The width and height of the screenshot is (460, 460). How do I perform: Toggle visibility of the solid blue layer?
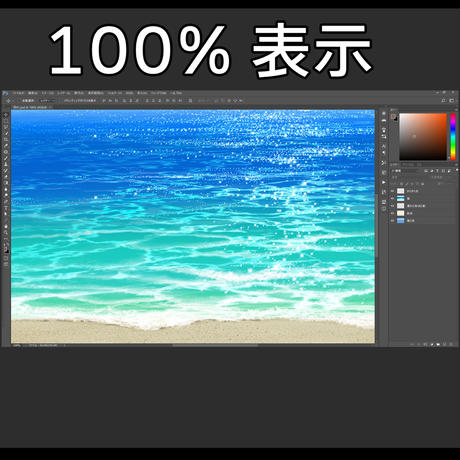(x=392, y=220)
